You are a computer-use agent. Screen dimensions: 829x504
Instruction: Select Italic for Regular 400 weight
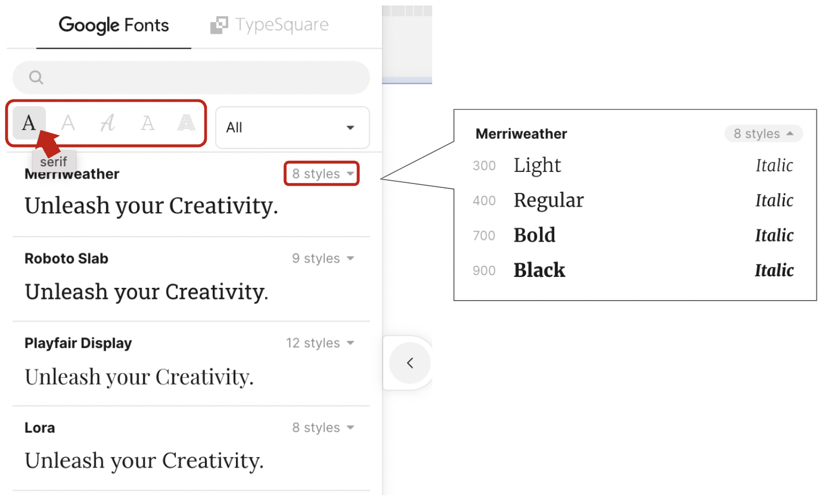[x=774, y=200]
